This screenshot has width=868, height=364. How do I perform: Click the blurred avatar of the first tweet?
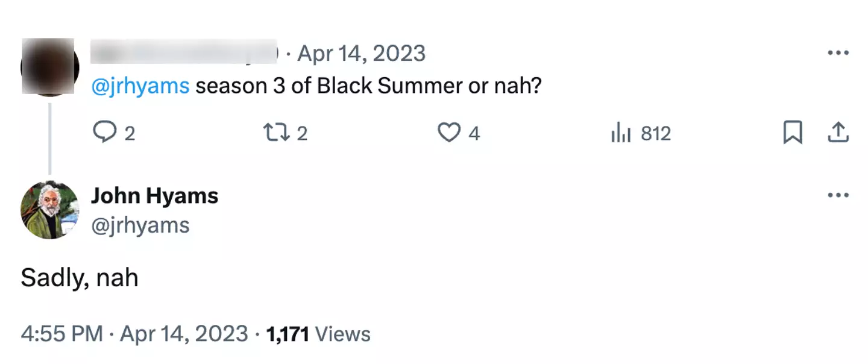click(49, 66)
